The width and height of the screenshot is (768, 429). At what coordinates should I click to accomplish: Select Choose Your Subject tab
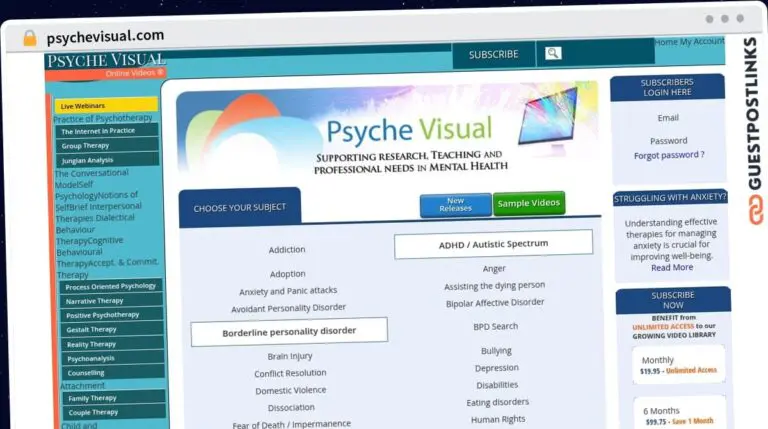pyautogui.click(x=240, y=208)
